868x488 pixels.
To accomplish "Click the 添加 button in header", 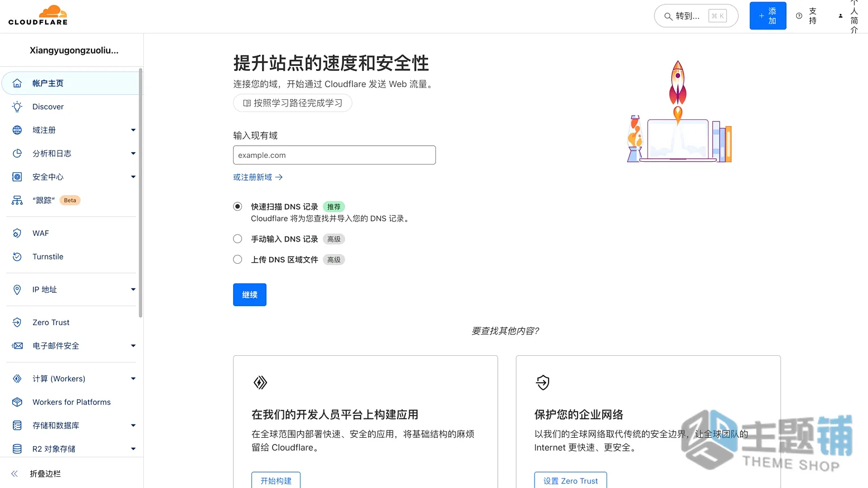I will pos(768,16).
